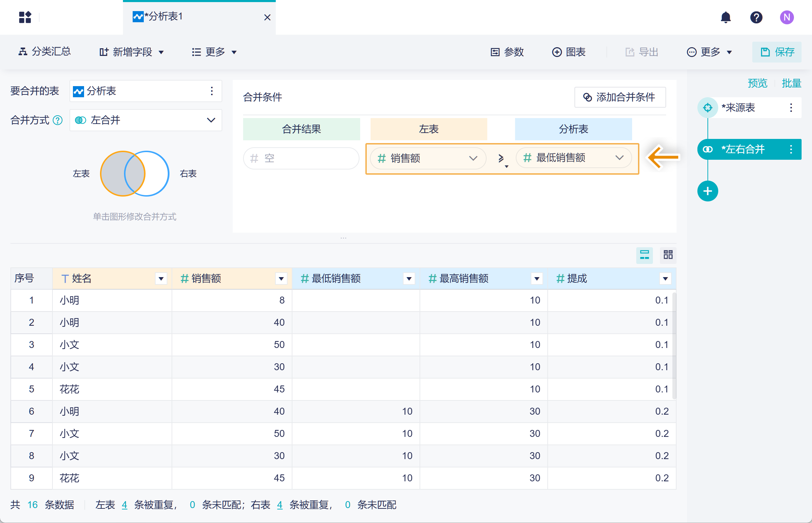Switch to the list view layout
This screenshot has width=812, height=523.
(x=644, y=255)
